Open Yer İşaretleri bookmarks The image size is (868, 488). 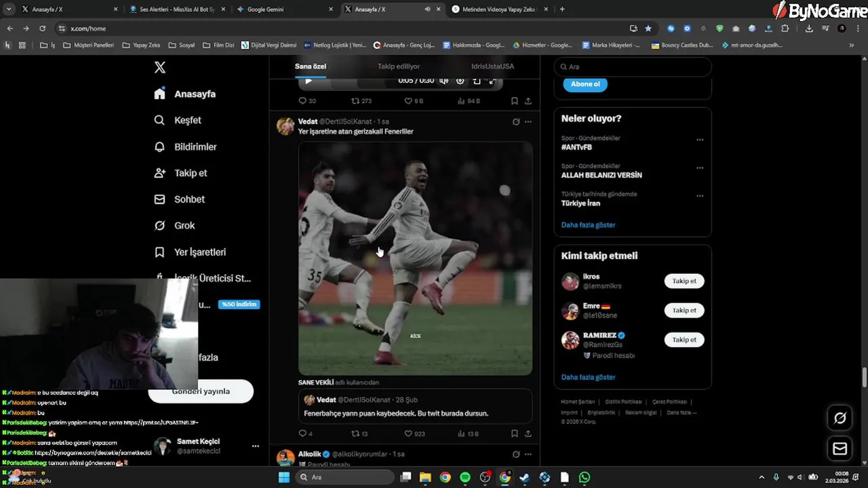click(x=190, y=252)
